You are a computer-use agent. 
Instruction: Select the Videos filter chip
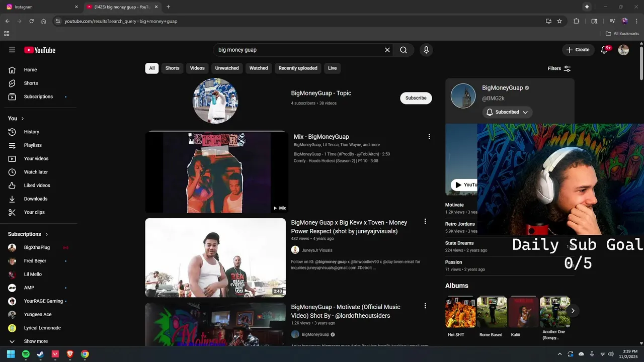pyautogui.click(x=197, y=68)
